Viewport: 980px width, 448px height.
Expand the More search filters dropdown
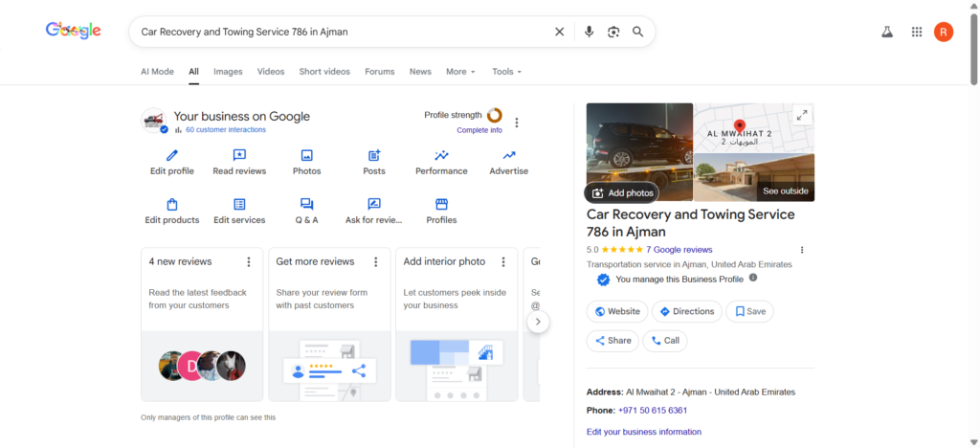(460, 72)
